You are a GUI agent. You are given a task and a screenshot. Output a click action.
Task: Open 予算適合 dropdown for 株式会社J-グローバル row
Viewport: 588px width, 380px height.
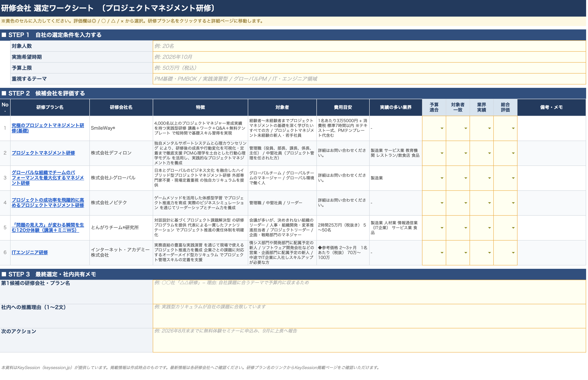click(442, 178)
